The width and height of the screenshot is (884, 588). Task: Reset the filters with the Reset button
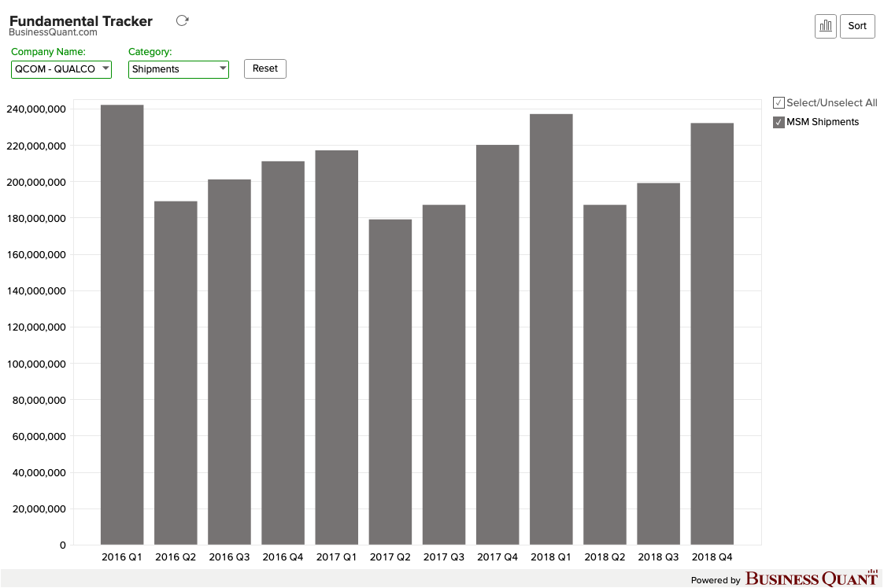[265, 68]
